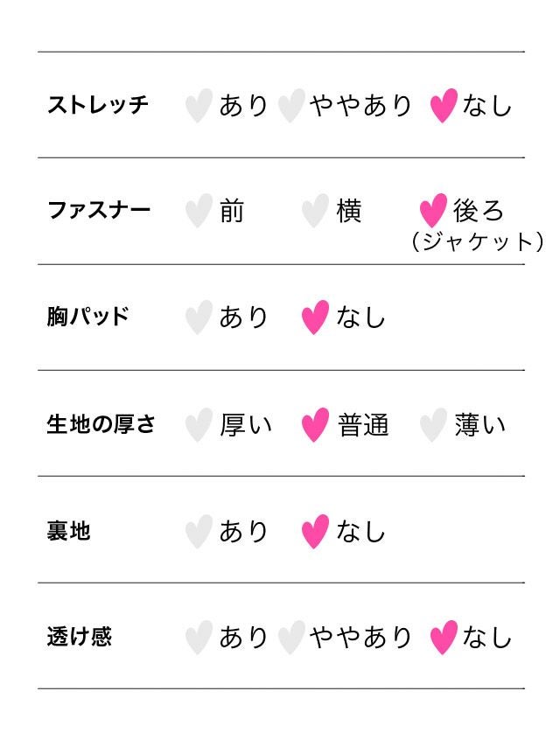The height and width of the screenshot is (747, 560).
Task: Choose the gray heart for 透け感 あり
Action: [x=199, y=638]
